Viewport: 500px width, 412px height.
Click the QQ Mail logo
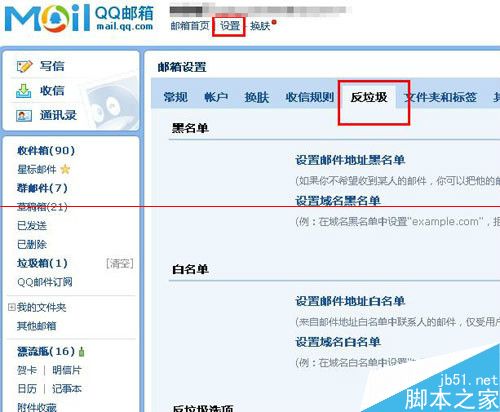coord(79,18)
